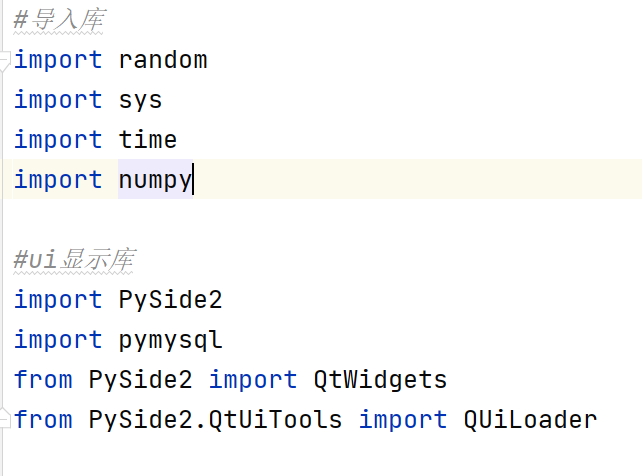Click fold end marker beside QtUiTools import line
The height and width of the screenshot is (476, 642).
coord(4,418)
